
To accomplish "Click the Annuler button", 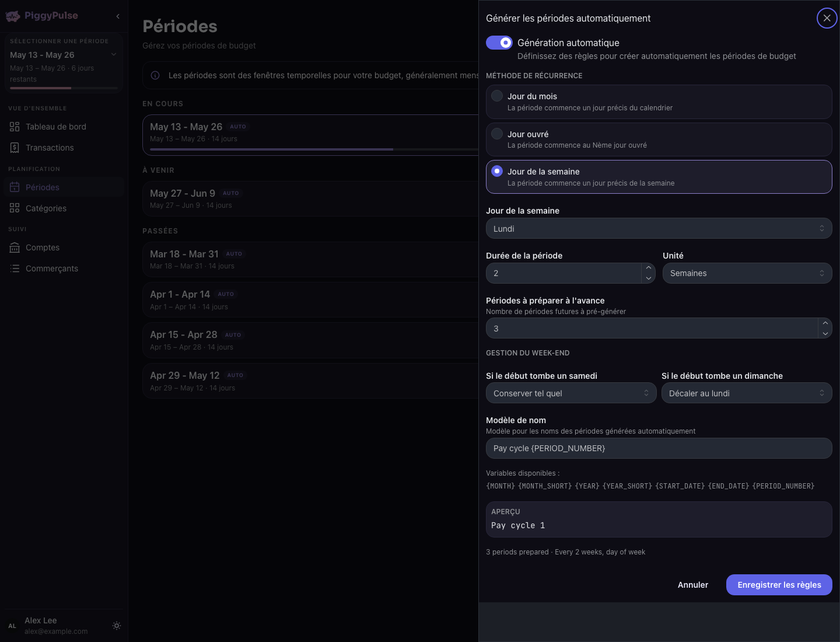I will tap(693, 585).
